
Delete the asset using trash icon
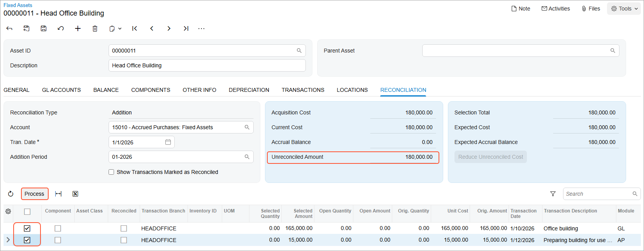pos(95,28)
